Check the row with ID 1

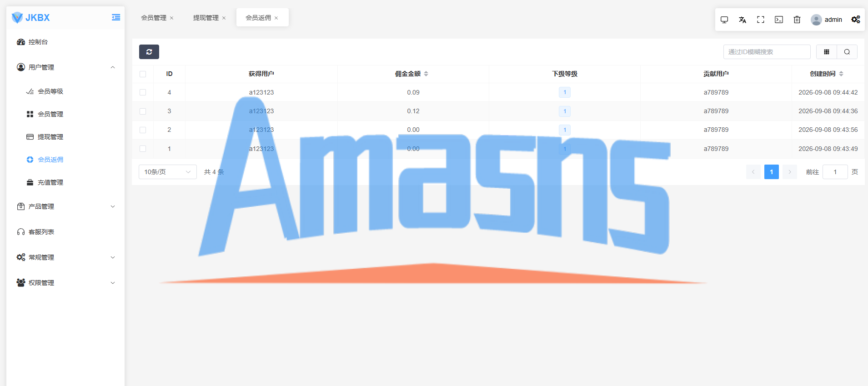point(143,149)
